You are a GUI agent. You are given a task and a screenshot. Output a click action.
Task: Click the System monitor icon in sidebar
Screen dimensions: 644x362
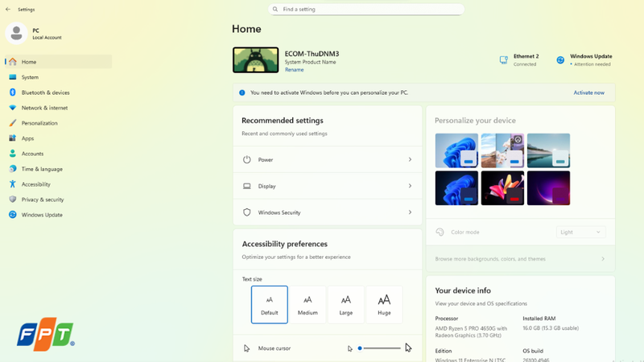[x=13, y=77]
